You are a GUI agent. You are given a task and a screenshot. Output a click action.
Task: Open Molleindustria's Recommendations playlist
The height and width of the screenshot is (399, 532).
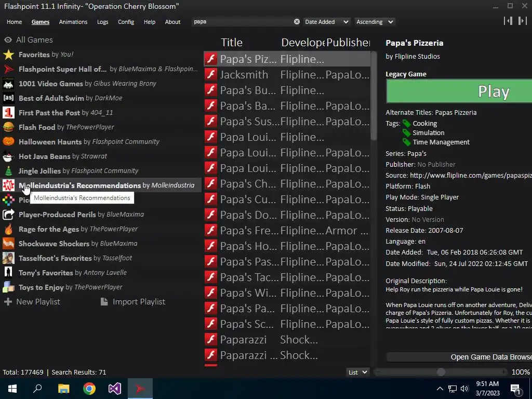(x=101, y=185)
